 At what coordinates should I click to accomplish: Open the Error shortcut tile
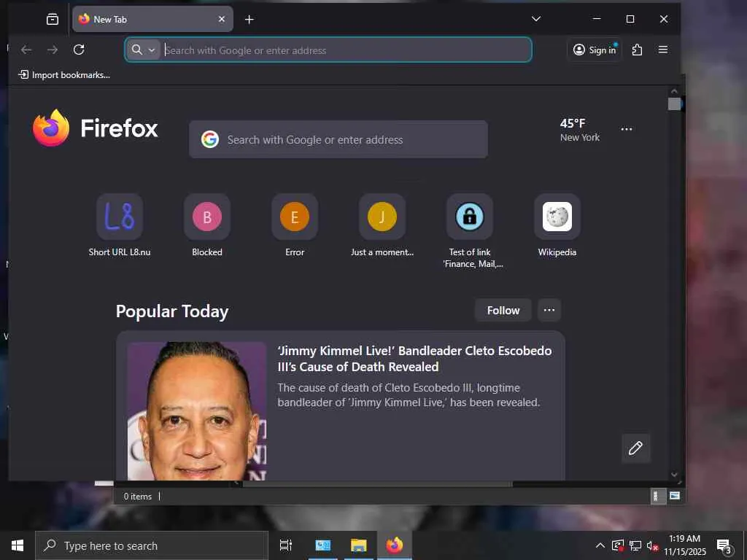click(x=295, y=226)
